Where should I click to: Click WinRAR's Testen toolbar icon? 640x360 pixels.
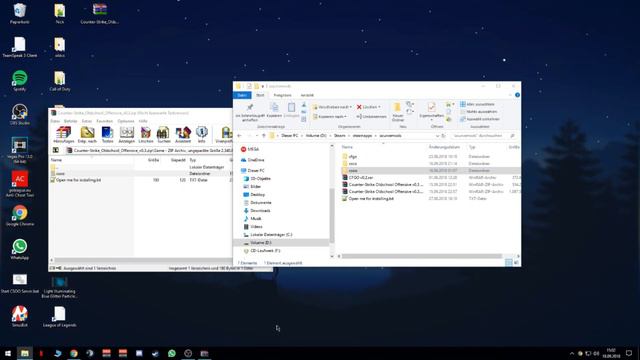(x=107, y=134)
